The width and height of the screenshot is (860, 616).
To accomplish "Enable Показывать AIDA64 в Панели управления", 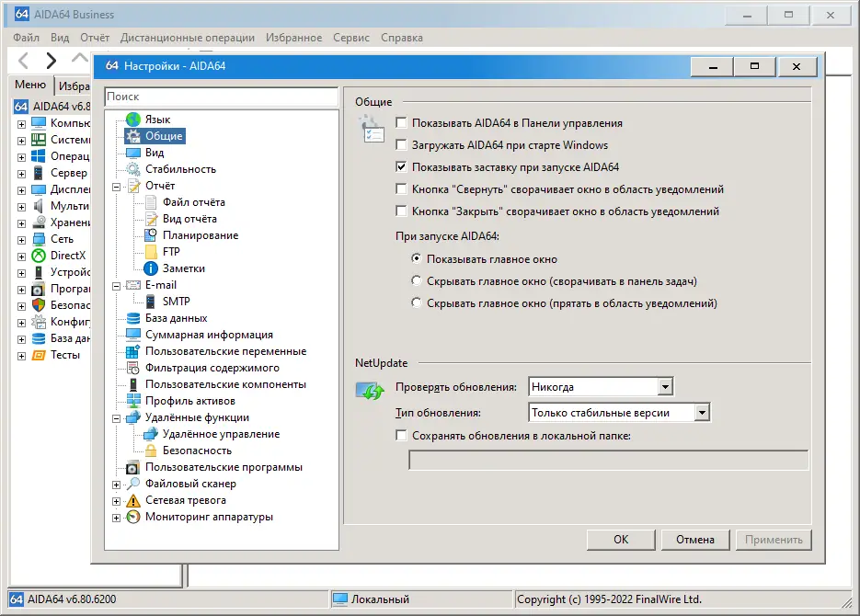I will click(401, 123).
